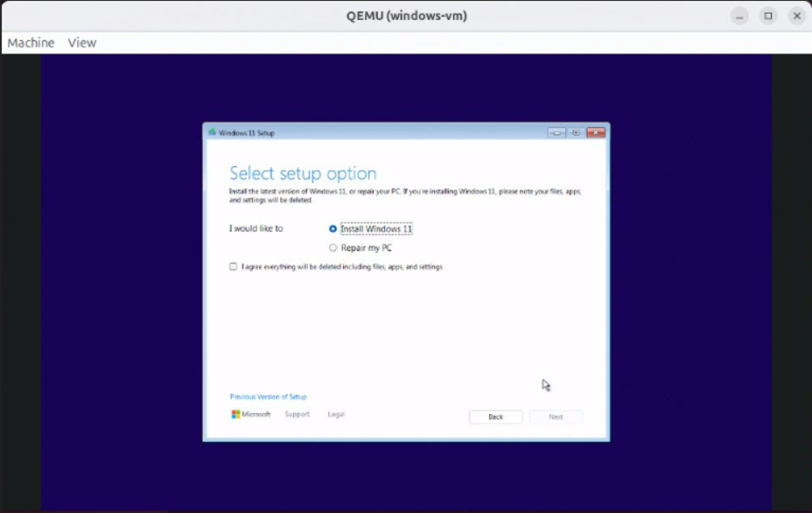This screenshot has height=513, width=812.
Task: Close the Windows 11 Setup dialog
Action: 596,131
